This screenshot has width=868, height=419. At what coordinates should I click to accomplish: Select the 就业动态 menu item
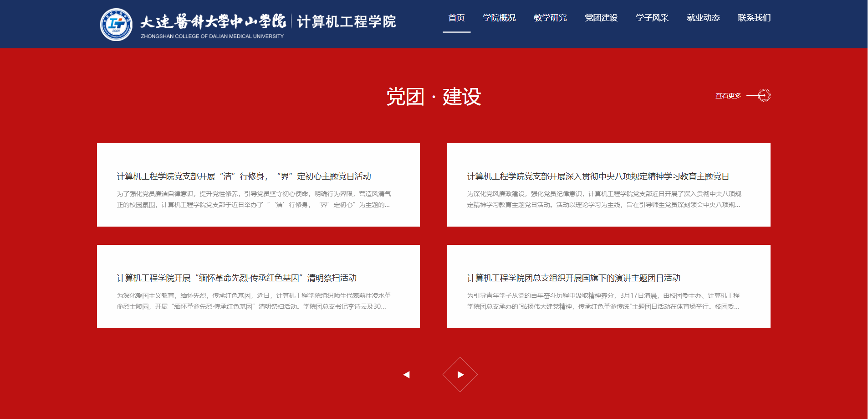[703, 18]
